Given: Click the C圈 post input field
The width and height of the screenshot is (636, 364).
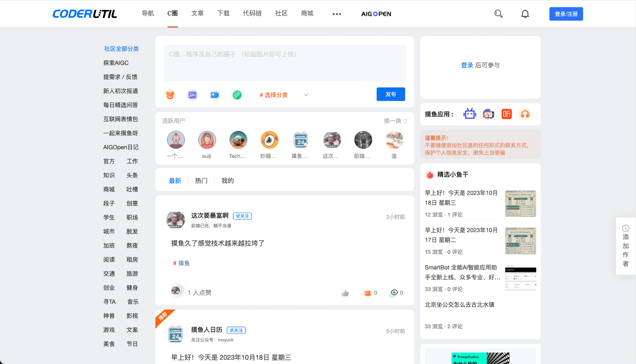Looking at the screenshot, I should tap(285, 63).
